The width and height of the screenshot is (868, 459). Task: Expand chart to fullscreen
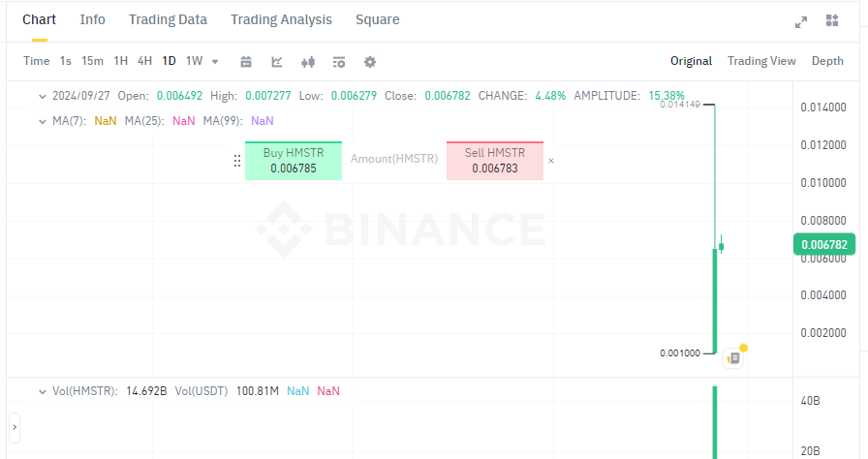click(x=801, y=20)
